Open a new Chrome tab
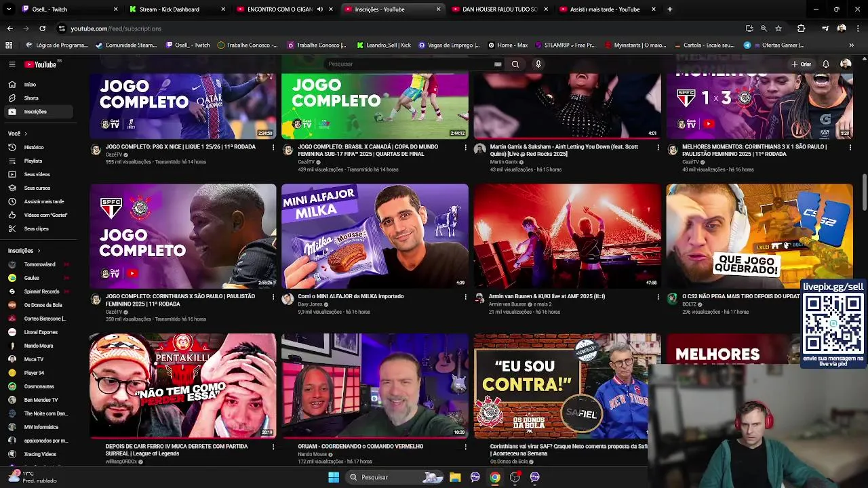This screenshot has height=488, width=868. [669, 9]
